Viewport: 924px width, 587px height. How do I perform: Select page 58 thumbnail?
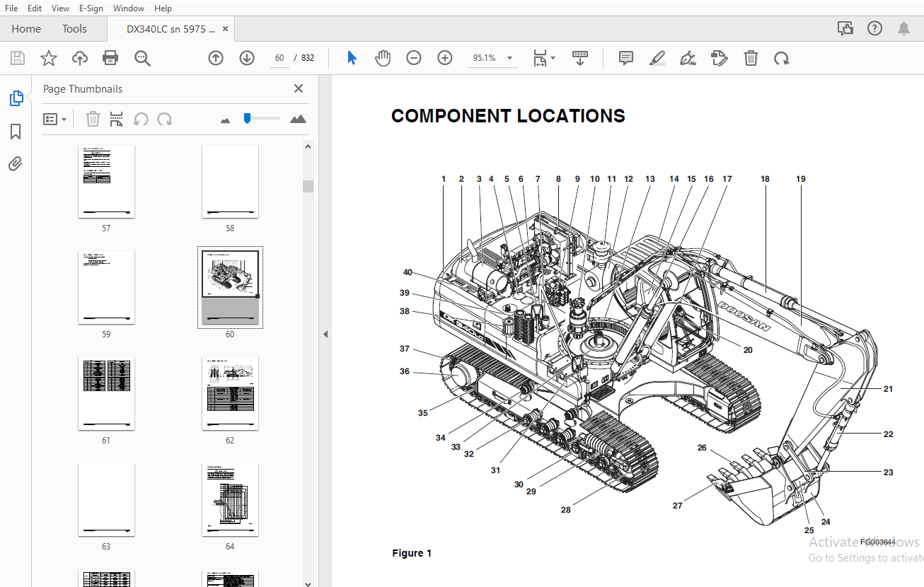[230, 182]
